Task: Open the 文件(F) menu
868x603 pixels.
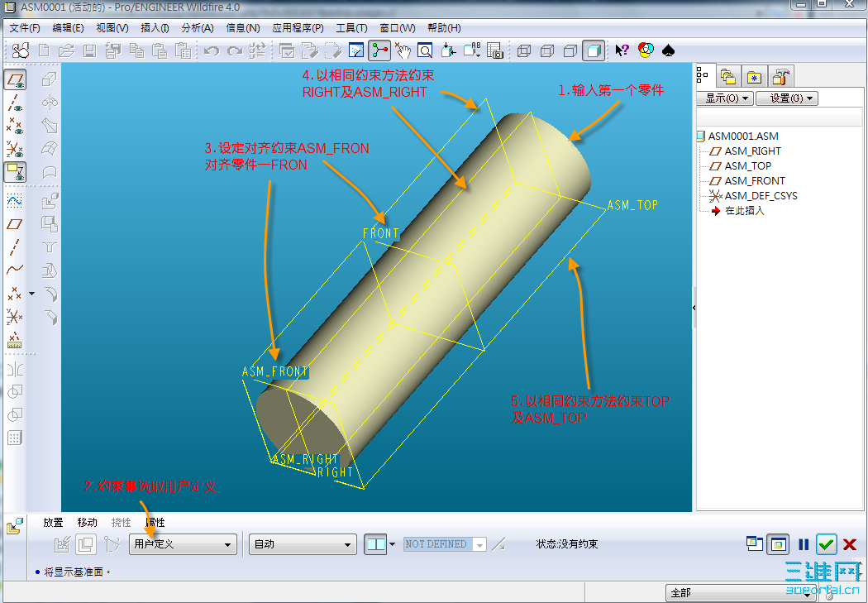Action: pyautogui.click(x=25, y=27)
